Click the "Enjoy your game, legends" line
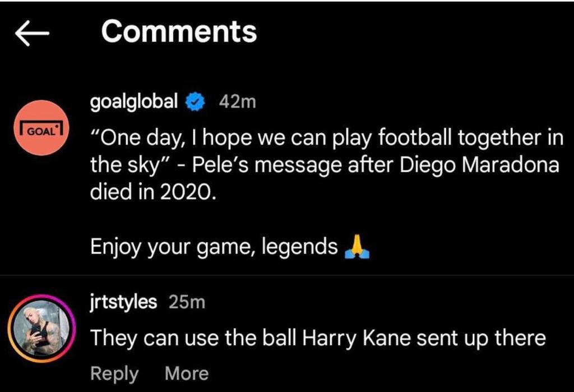 [x=214, y=247]
